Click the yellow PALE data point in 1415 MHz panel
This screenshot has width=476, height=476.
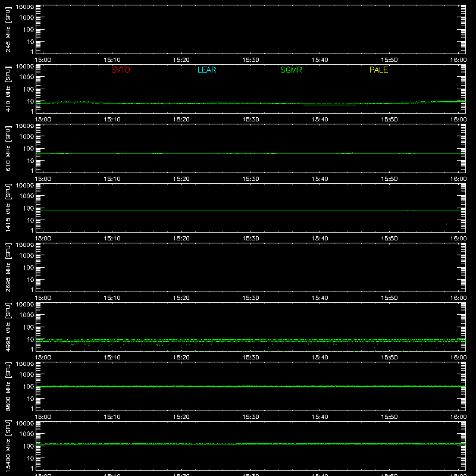pyautogui.click(x=447, y=224)
